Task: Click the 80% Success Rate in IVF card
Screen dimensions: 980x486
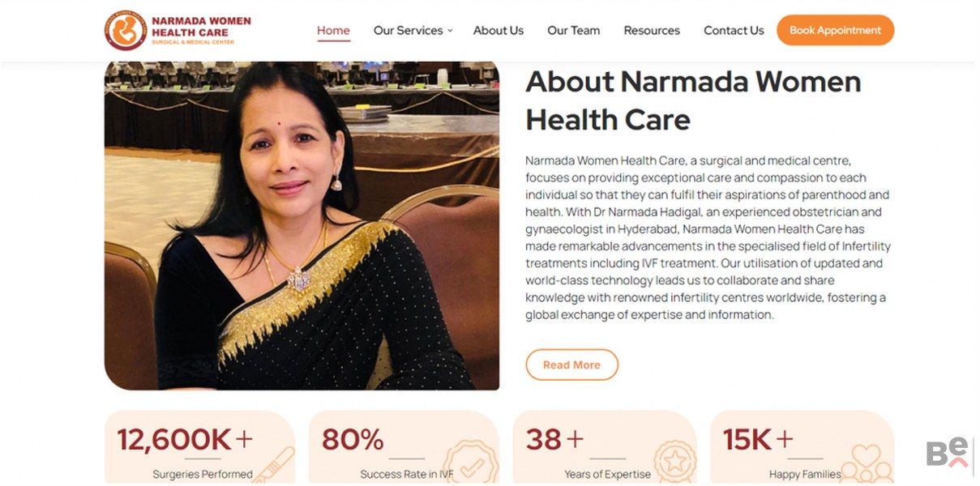Action: [x=404, y=447]
